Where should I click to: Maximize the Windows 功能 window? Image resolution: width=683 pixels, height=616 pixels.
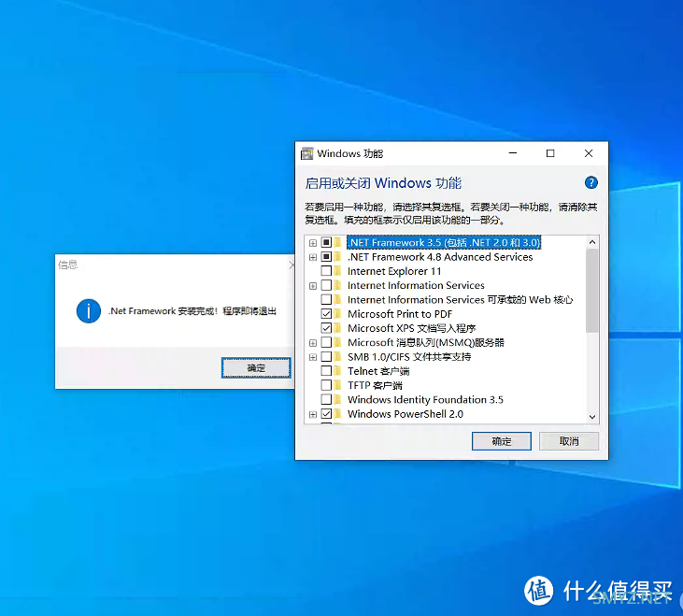pyautogui.click(x=550, y=153)
